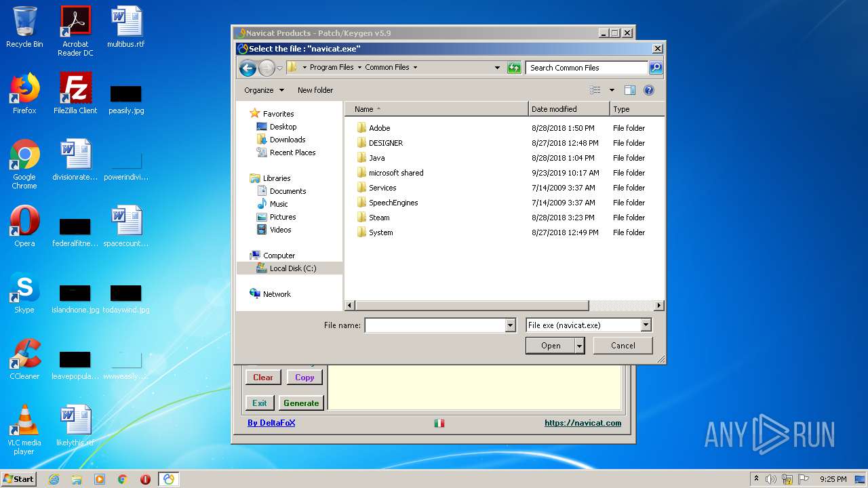This screenshot has height=488, width=868.
Task: Expand the Open button's split arrow
Action: pos(580,346)
